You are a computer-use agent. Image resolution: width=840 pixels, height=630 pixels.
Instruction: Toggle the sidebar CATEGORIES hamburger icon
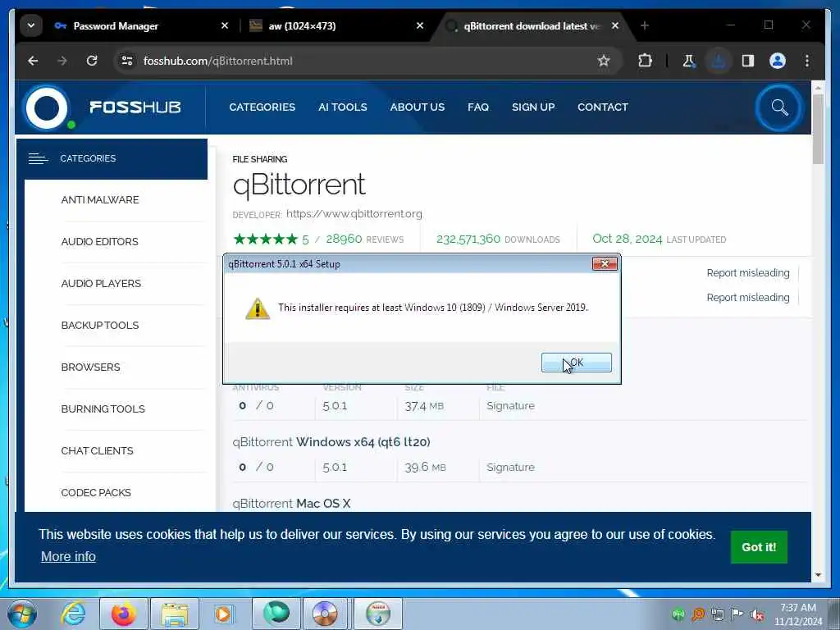coord(38,158)
